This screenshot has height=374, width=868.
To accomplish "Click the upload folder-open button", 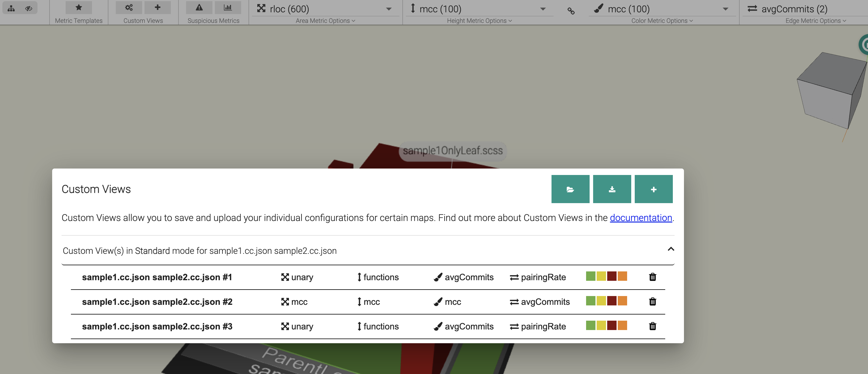I will [570, 189].
